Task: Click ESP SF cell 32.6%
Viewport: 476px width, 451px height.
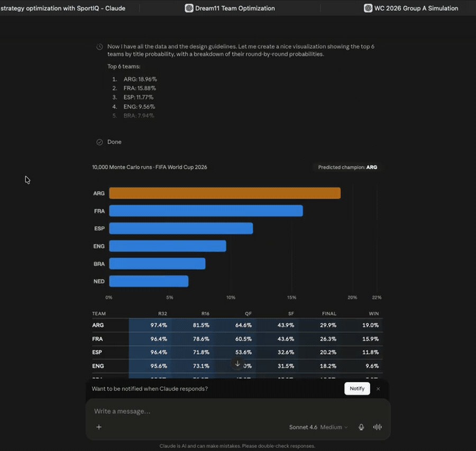Action: (286, 352)
